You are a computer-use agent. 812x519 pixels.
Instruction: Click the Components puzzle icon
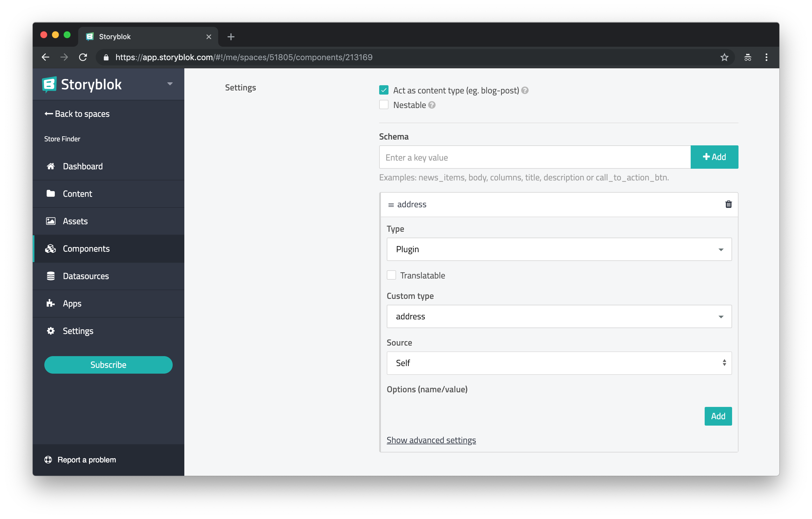(51, 248)
